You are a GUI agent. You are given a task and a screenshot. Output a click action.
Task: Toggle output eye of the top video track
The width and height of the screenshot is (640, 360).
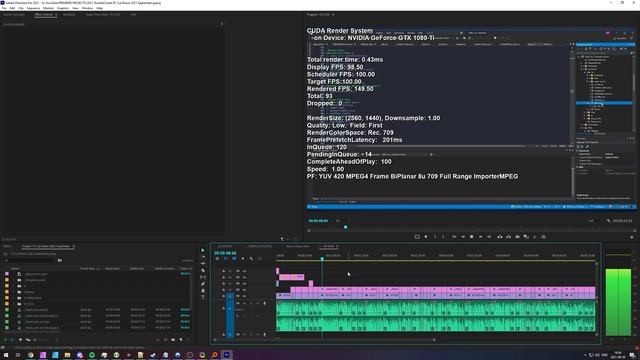244,271
